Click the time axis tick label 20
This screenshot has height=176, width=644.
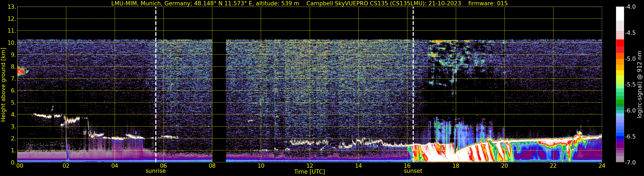(x=505, y=166)
